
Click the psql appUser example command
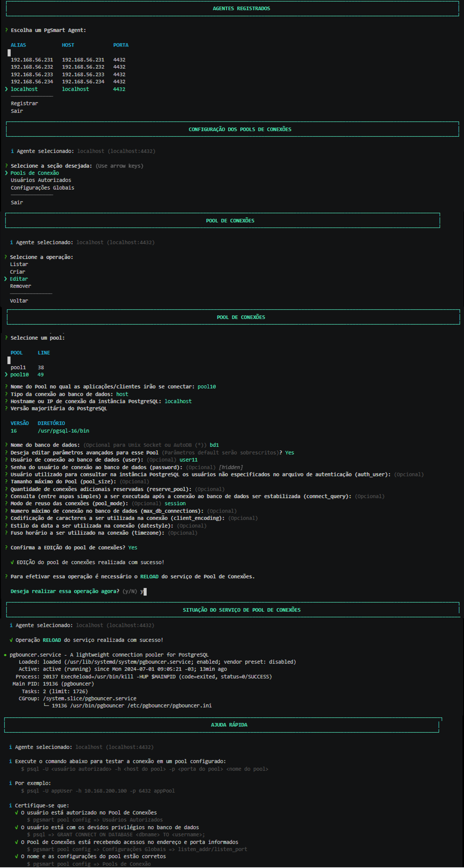click(x=98, y=791)
